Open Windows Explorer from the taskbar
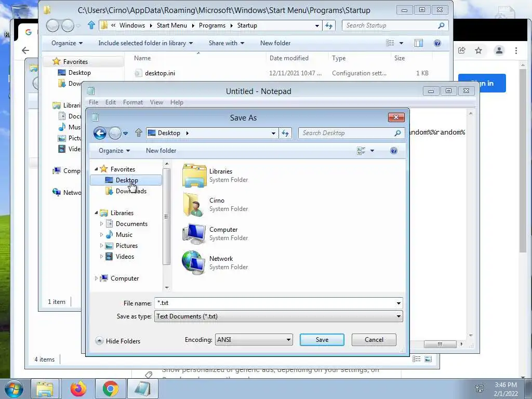532x399 pixels. click(x=45, y=389)
